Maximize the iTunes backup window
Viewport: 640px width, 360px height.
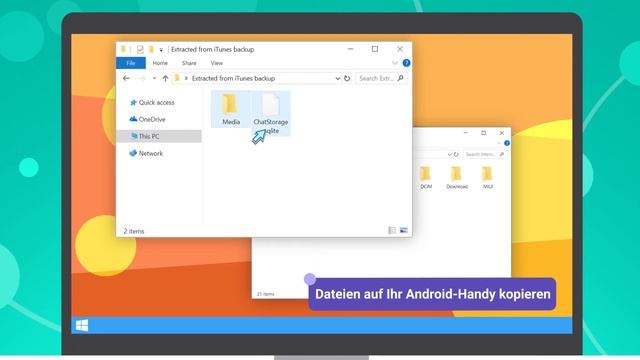point(375,49)
